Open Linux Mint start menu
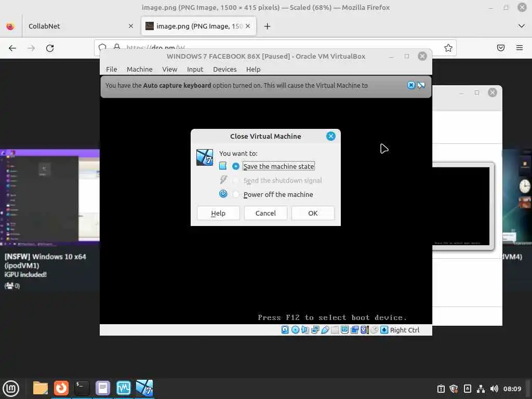Viewport: 532px width, 399px height. pos(11,389)
